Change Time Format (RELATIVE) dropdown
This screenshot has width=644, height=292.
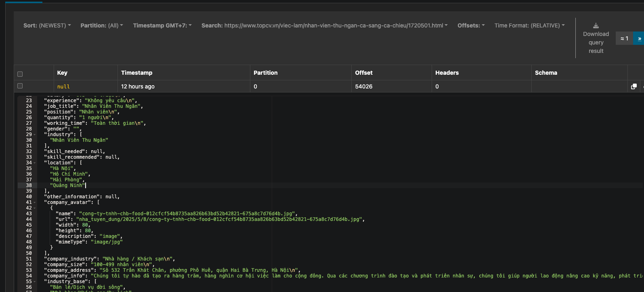point(529,25)
